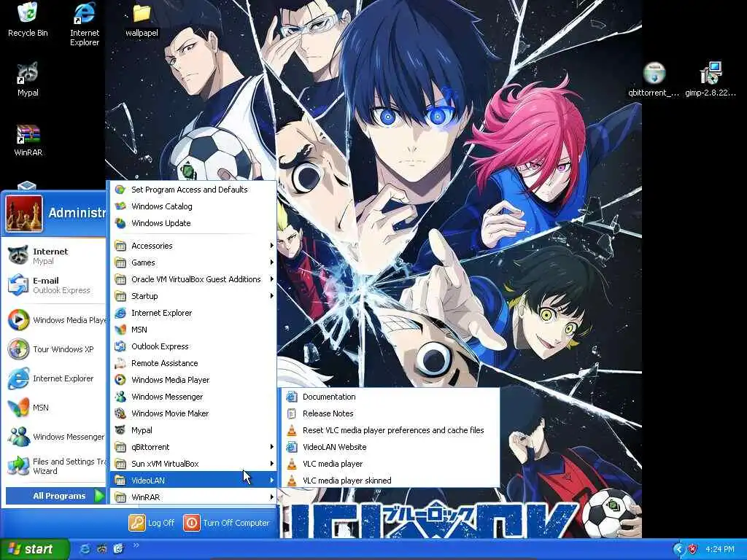Open Internet Mypal pinned entry
This screenshot has height=560, width=747.
click(x=53, y=256)
